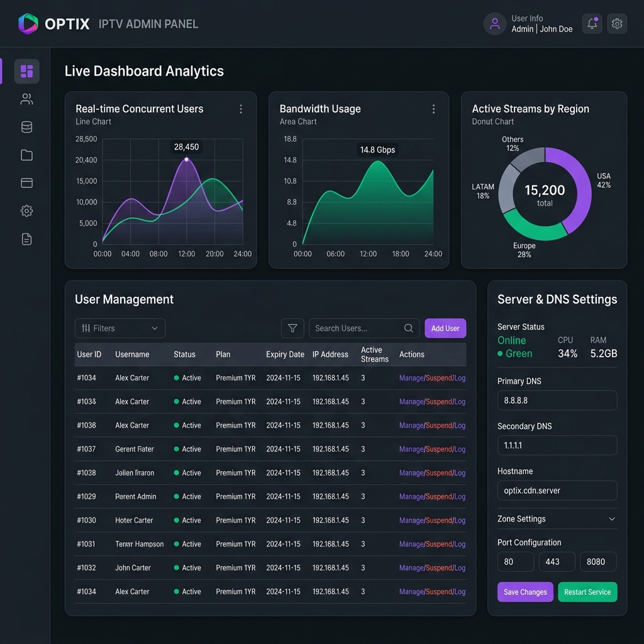
Task: Open Real-time Concurrent Users options menu
Action: point(241,109)
